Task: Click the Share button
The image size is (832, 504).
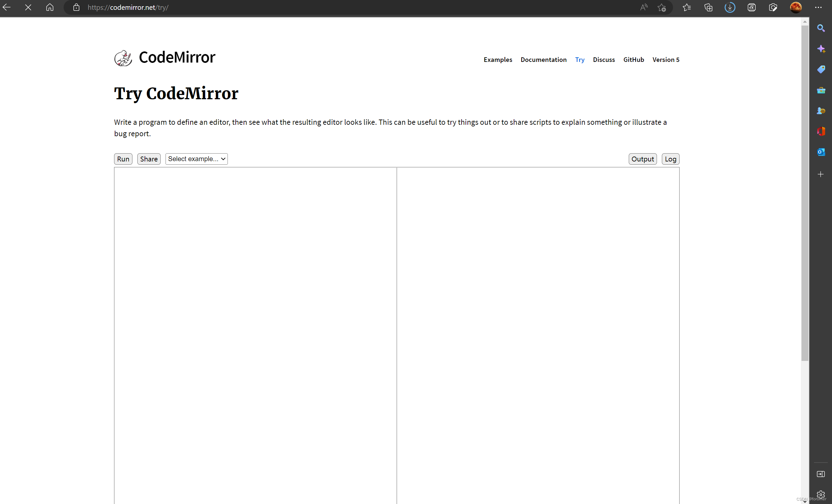Action: pyautogui.click(x=149, y=159)
